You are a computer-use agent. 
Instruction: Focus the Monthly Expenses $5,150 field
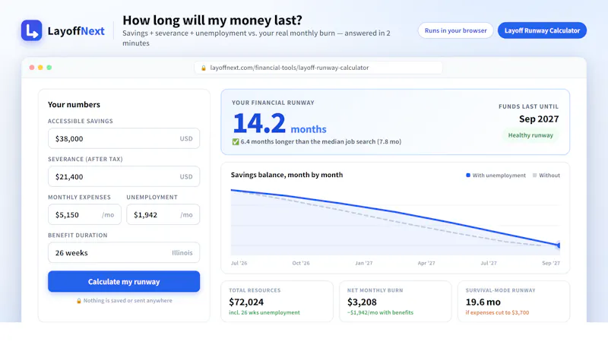pos(84,214)
